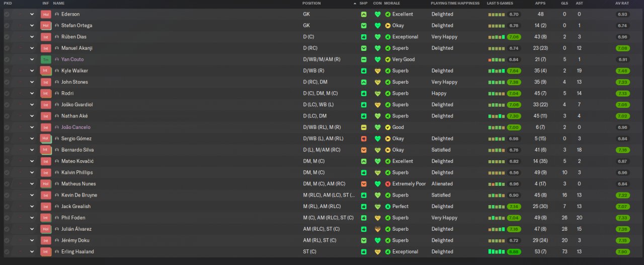Toggle the picked checkbox for Ederson
The image size is (644, 265).
click(x=7, y=14)
